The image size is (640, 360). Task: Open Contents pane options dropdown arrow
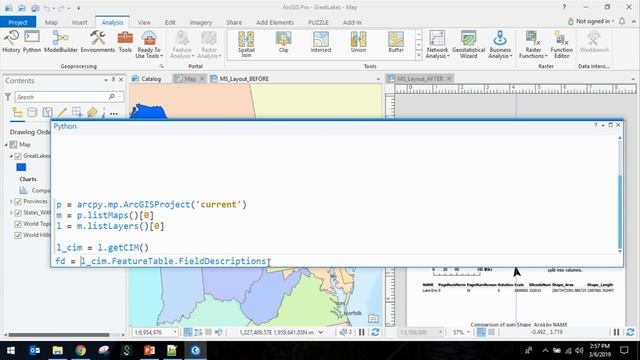[106, 80]
